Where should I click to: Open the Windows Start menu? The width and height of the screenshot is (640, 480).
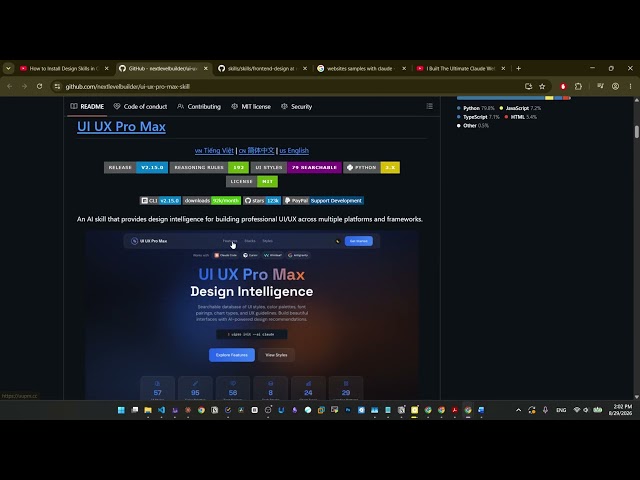point(121,410)
